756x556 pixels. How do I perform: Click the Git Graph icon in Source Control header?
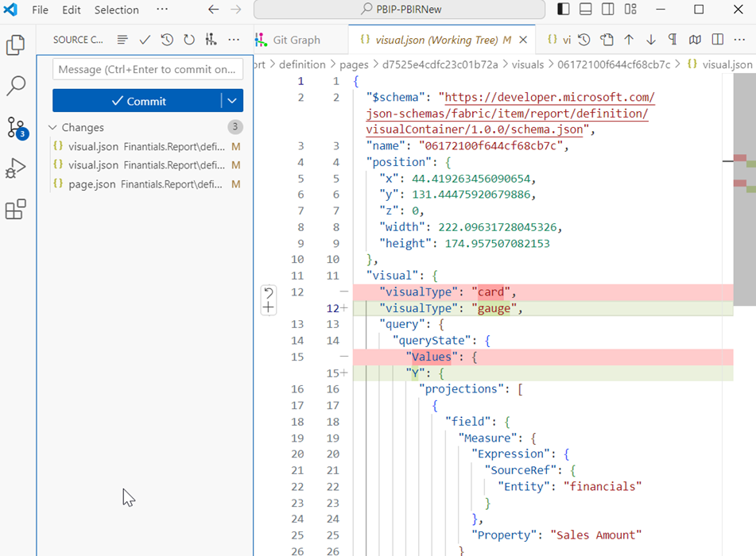pos(211,40)
